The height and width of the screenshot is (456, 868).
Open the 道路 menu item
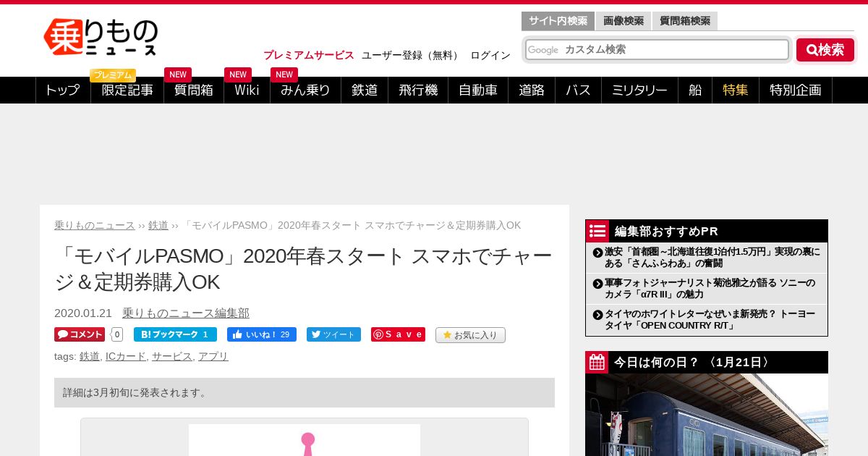pyautogui.click(x=532, y=90)
